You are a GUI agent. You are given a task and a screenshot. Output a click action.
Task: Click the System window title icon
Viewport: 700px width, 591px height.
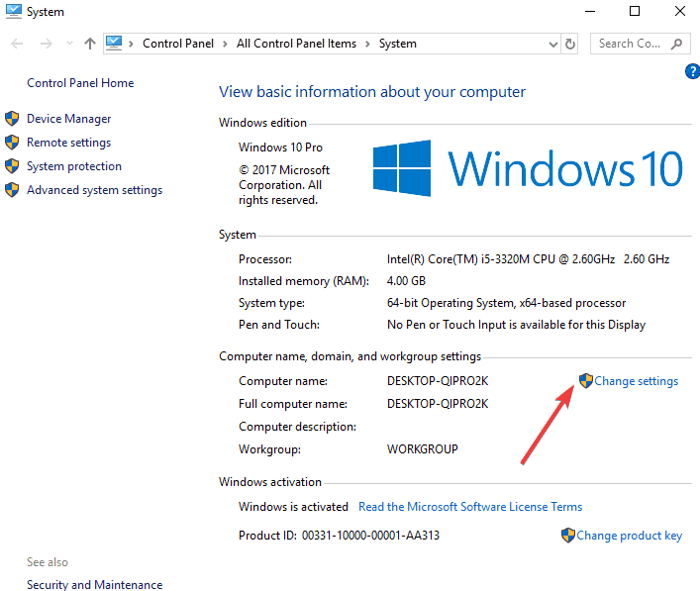point(14,11)
